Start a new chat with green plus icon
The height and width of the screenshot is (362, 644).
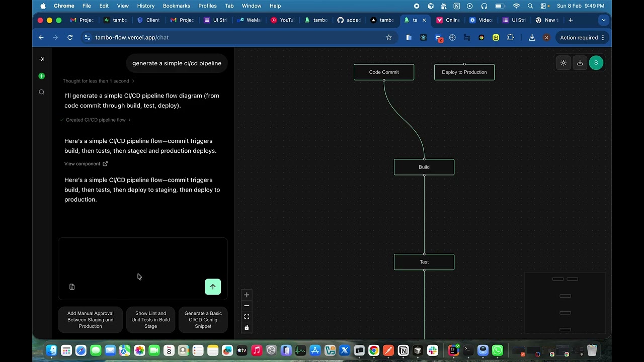tap(41, 76)
